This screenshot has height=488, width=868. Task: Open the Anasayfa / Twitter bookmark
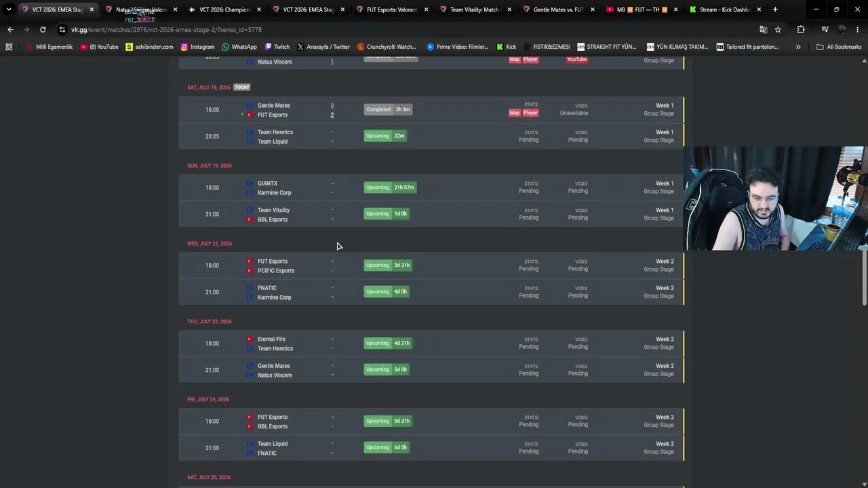[323, 47]
